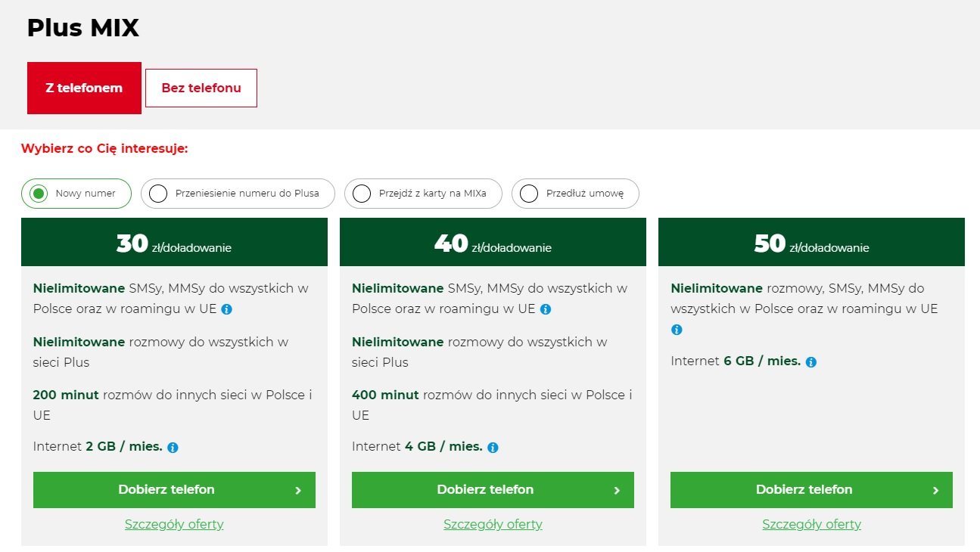Select the Nowy numer radio option
Image resolution: width=980 pixels, height=552 pixels.
pos(76,194)
